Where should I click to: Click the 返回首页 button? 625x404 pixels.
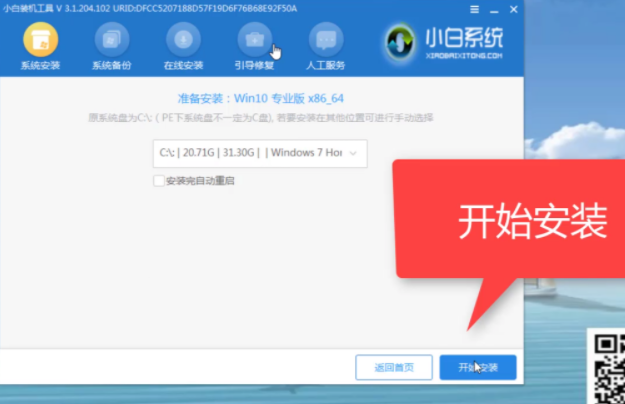(x=394, y=367)
